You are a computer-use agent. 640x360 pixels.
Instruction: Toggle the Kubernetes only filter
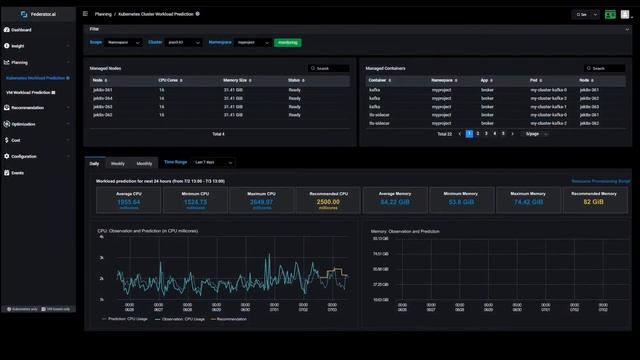(x=22, y=309)
